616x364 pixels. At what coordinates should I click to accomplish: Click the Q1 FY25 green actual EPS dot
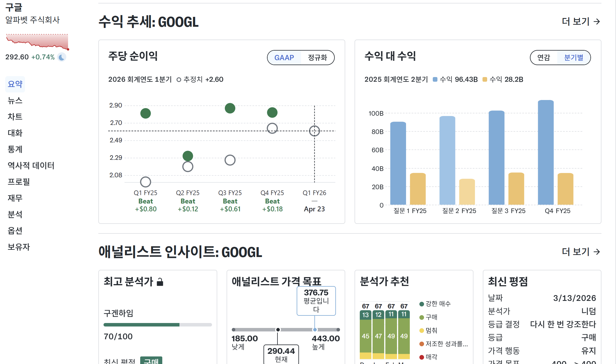(145, 113)
